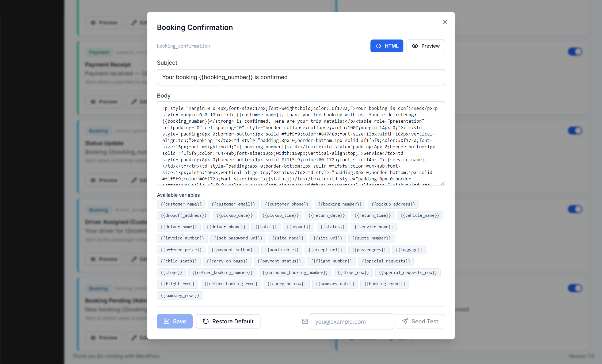Viewport: 602px width, 364px height.
Task: Switch to the HTML editor view
Action: click(387, 46)
